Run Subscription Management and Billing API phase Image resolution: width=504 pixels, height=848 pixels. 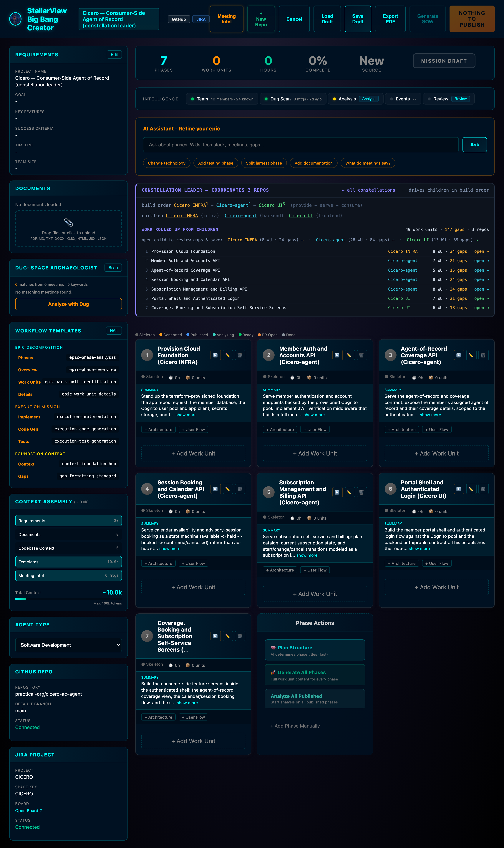click(337, 492)
